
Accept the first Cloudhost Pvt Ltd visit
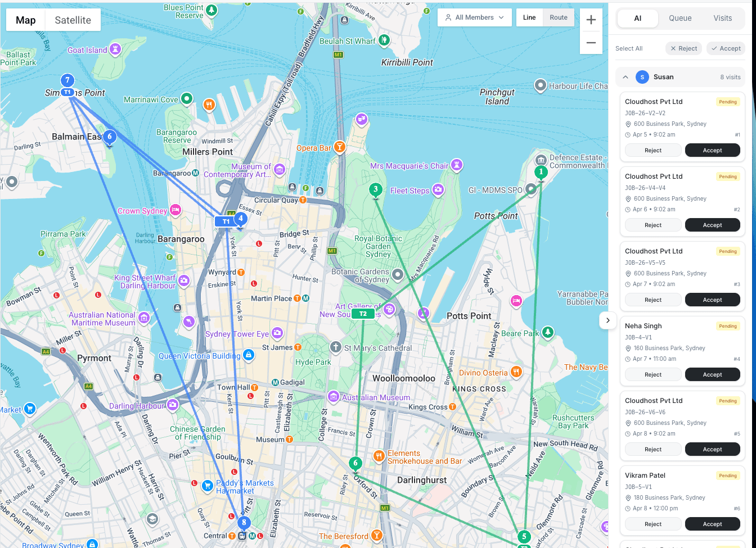pos(712,150)
